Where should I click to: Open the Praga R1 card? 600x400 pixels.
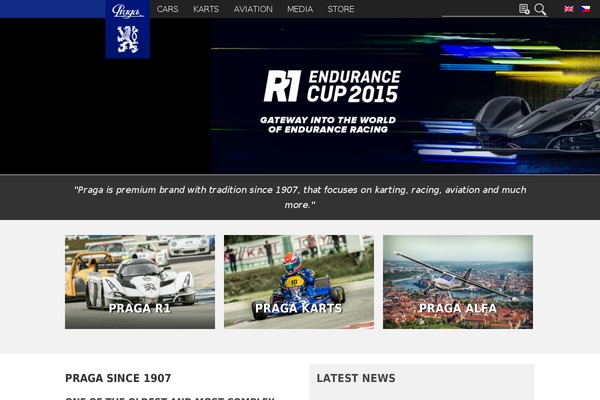140,282
